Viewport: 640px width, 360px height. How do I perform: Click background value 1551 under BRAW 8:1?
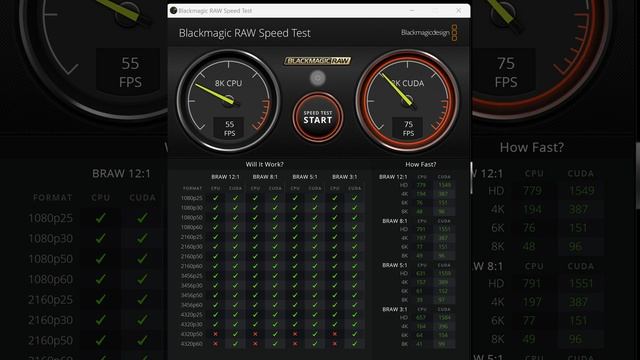(x=581, y=283)
